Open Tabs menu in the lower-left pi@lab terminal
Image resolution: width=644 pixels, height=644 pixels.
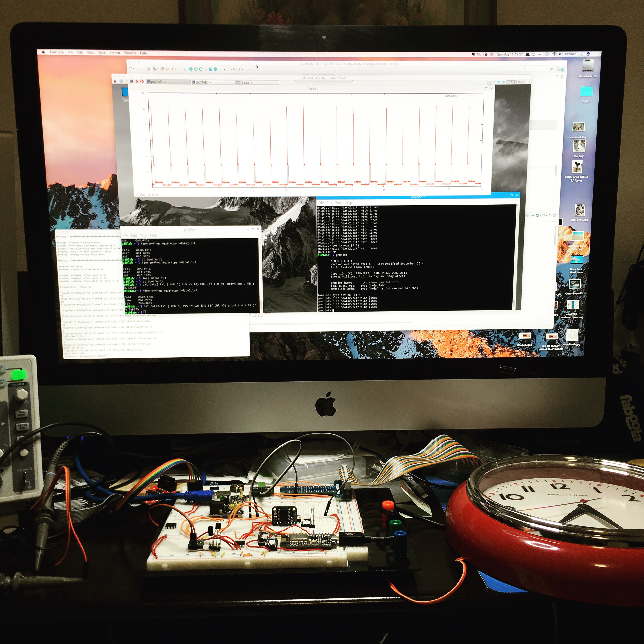tap(144, 235)
